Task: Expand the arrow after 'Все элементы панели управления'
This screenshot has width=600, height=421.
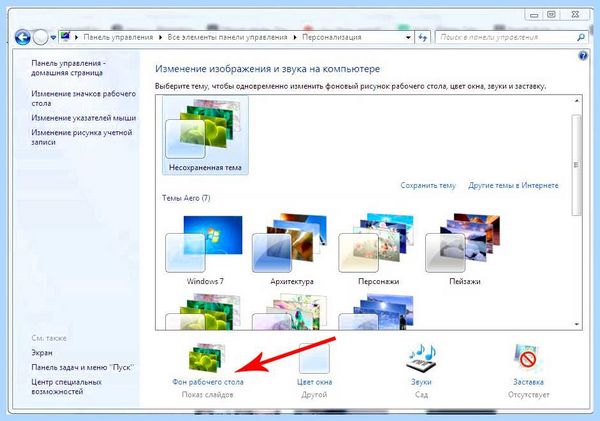Action: pyautogui.click(x=295, y=37)
